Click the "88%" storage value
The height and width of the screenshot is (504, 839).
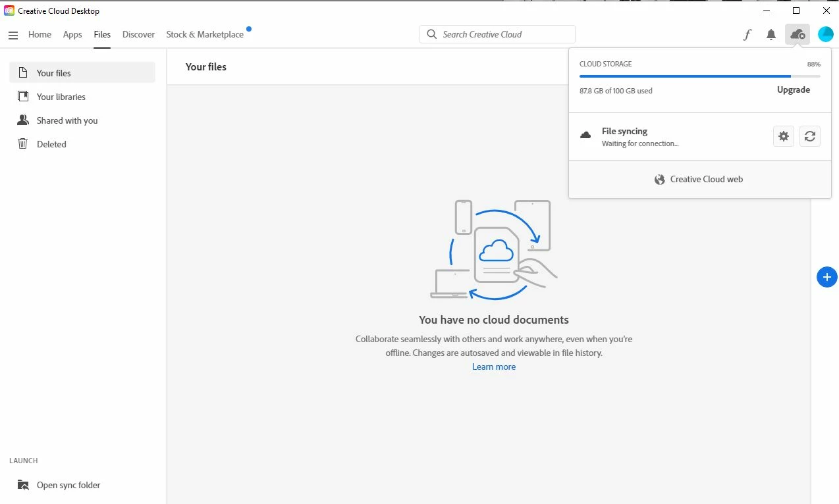(x=814, y=64)
